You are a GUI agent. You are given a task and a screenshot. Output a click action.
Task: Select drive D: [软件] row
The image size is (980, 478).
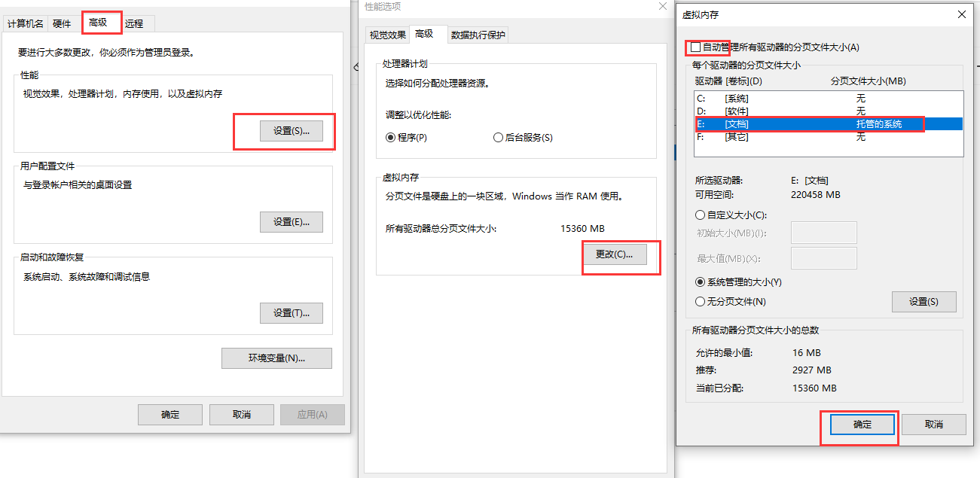(829, 111)
